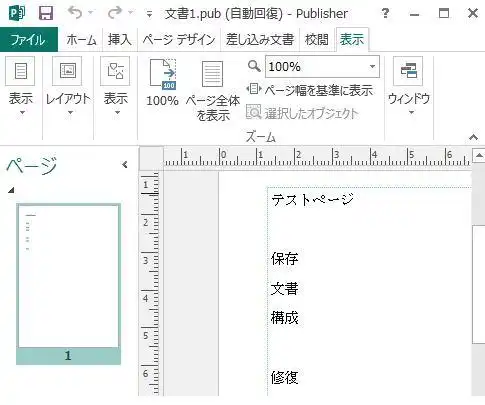Click the zoom percentage input box
The width and height of the screenshot is (485, 405).
[317, 67]
